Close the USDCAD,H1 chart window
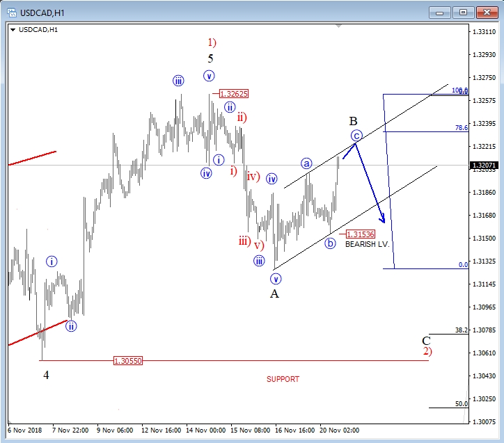The height and width of the screenshot is (443, 504). [x=487, y=13]
